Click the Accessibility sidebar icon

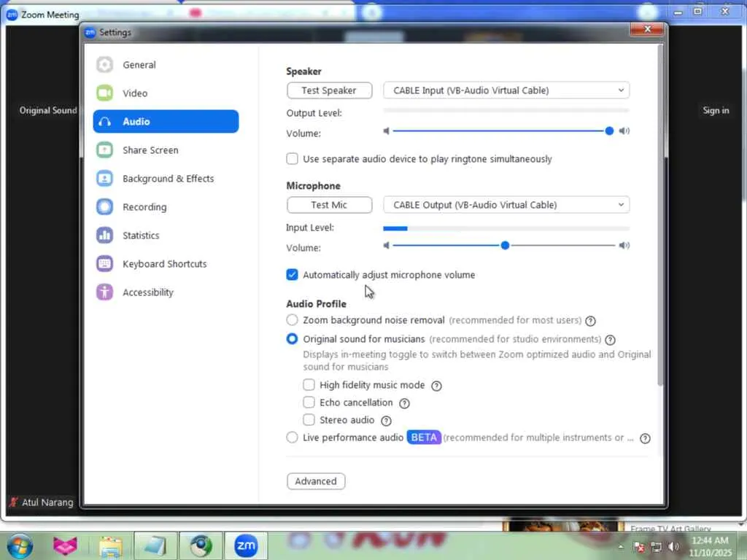click(x=104, y=292)
